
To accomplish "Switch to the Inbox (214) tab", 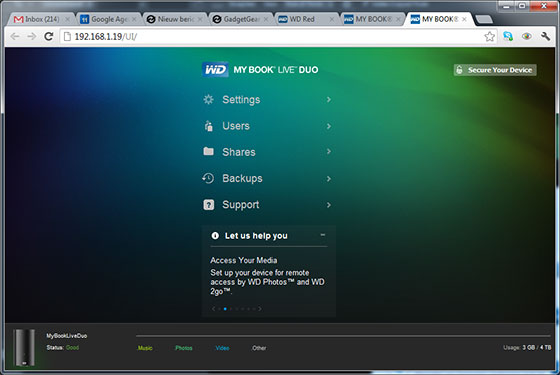I will click(x=41, y=19).
